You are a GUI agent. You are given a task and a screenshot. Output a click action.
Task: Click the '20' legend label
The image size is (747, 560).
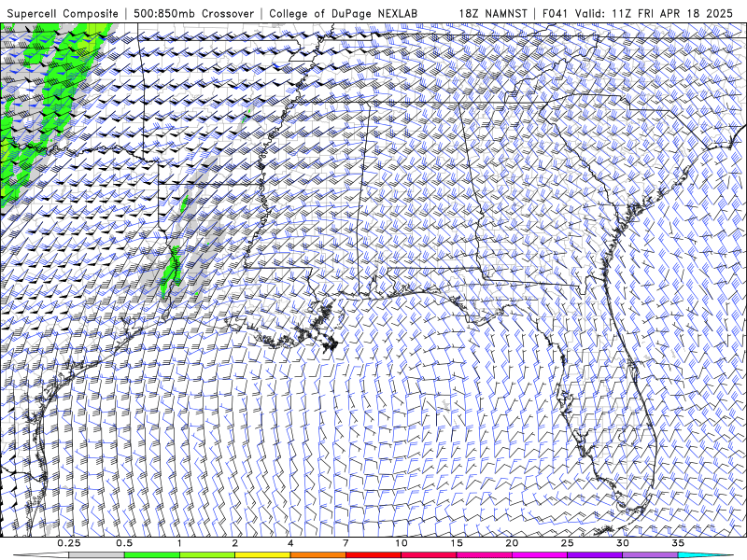tap(512, 543)
